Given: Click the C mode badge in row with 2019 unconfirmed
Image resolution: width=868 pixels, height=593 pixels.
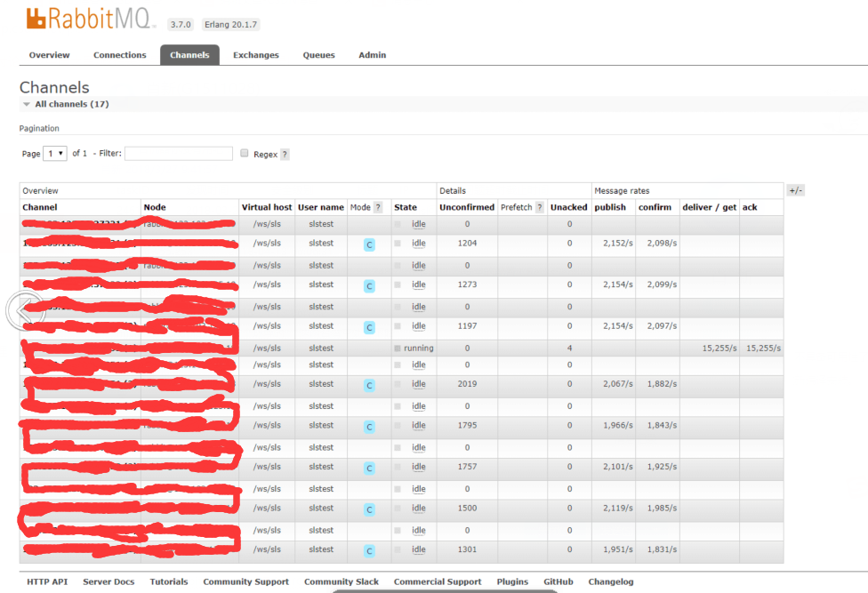Looking at the screenshot, I should pyautogui.click(x=369, y=386).
